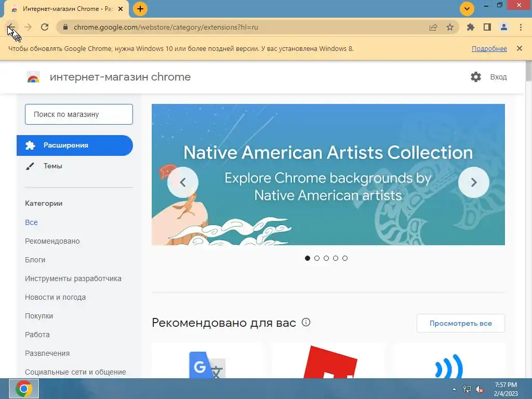Select the Интернет-магазин Chrome tab
The image size is (532, 399).
pos(66,9)
